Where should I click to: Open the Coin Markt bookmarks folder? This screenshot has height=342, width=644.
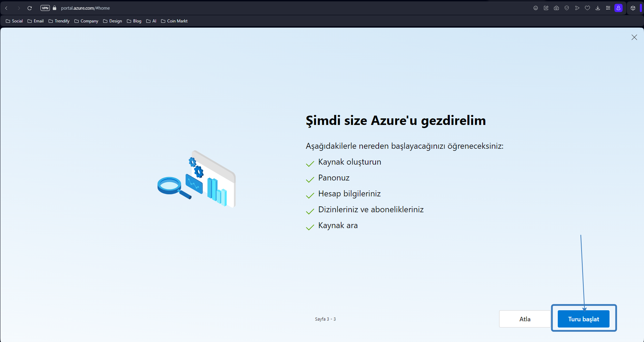[x=174, y=21]
